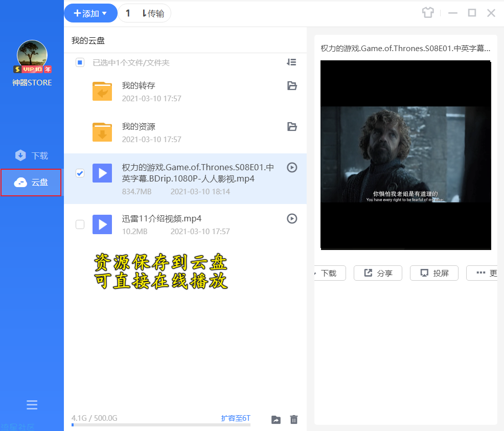This screenshot has width=504, height=431.
Task: Click the video preview thumbnail
Action: pyautogui.click(x=406, y=155)
